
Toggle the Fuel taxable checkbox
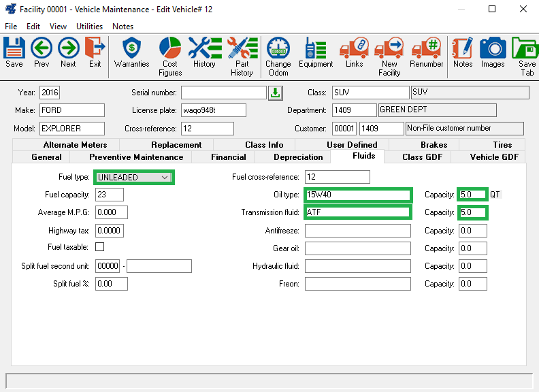point(100,246)
